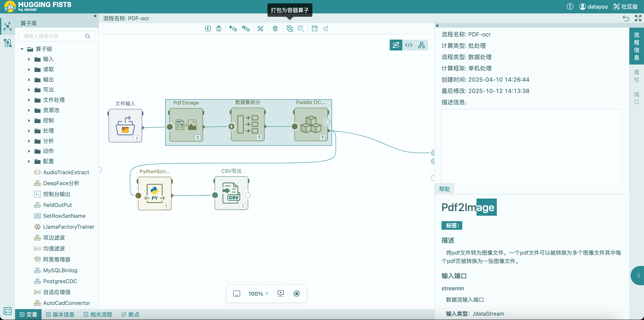
Task: Click the fullscreen expand icon at top right
Action: (x=638, y=18)
